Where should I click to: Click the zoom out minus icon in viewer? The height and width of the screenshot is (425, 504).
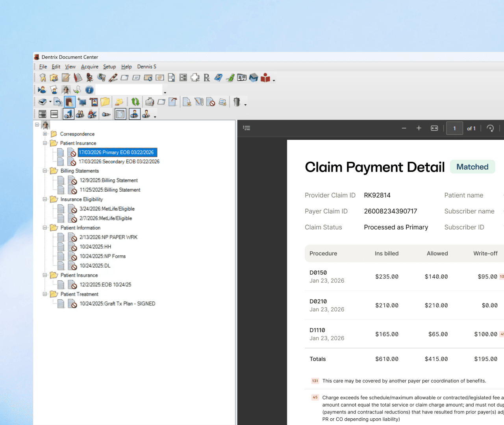[404, 128]
